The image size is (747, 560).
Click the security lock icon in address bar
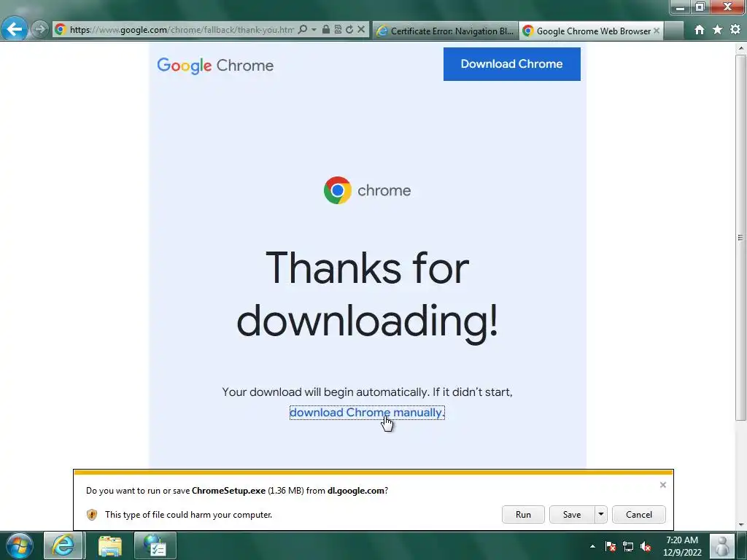tap(326, 29)
